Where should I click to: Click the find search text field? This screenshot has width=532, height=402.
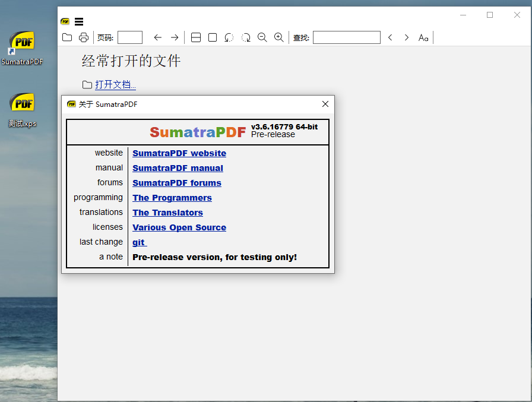pyautogui.click(x=346, y=37)
